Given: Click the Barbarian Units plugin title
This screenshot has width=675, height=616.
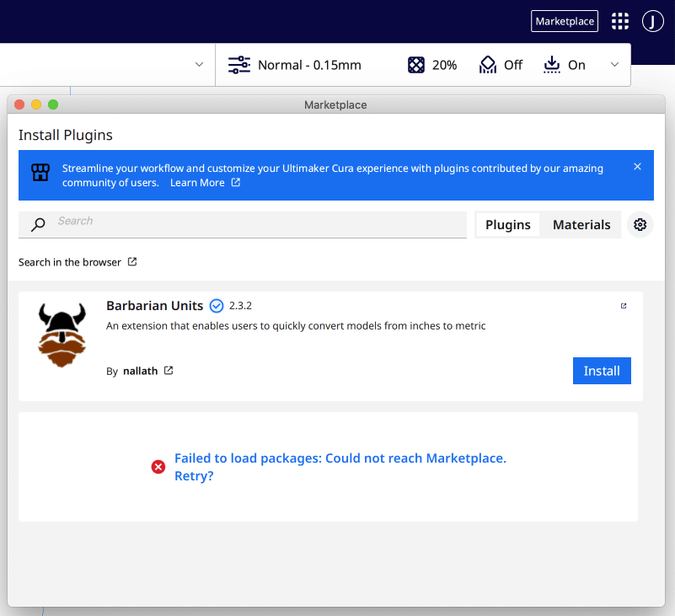Looking at the screenshot, I should (x=154, y=306).
